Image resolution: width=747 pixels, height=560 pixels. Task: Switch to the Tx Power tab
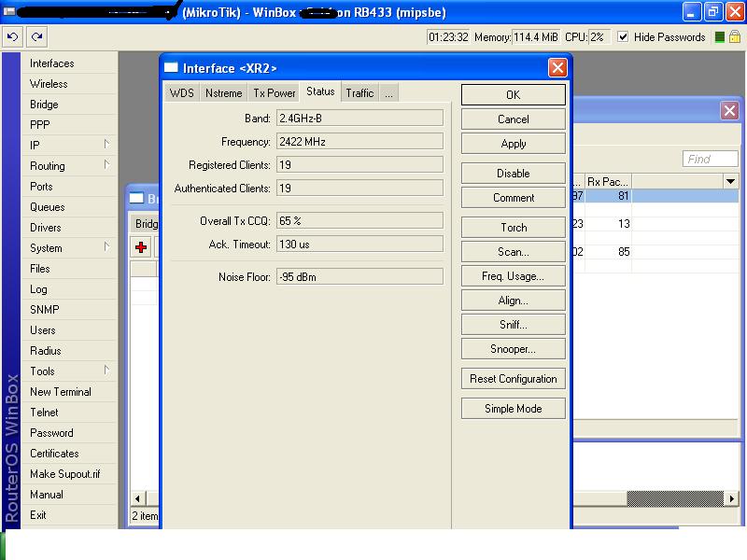pos(274,93)
